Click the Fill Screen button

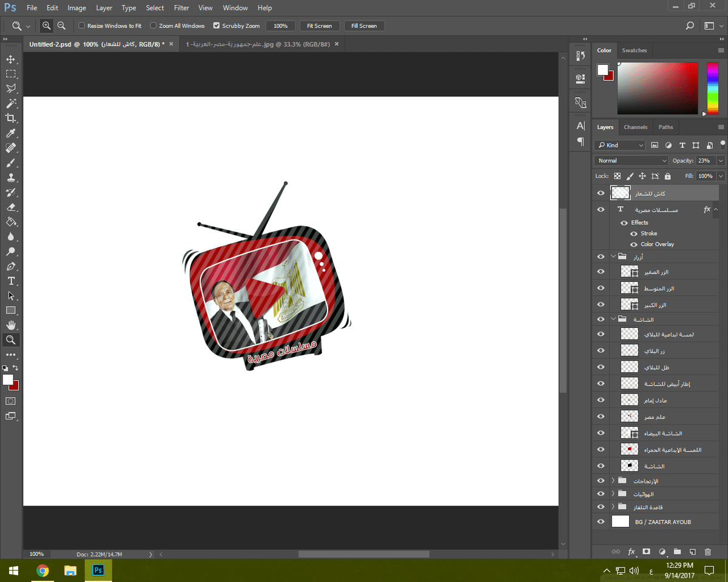[364, 26]
